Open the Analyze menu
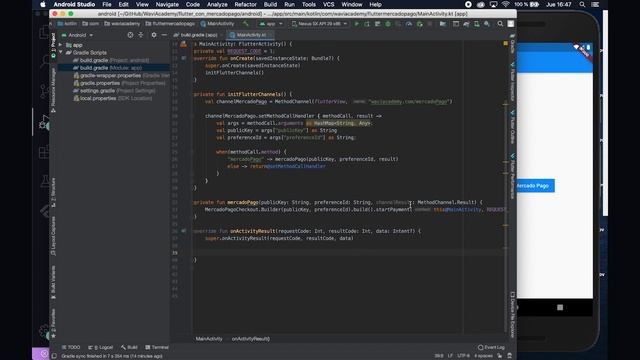 pos(217,4)
